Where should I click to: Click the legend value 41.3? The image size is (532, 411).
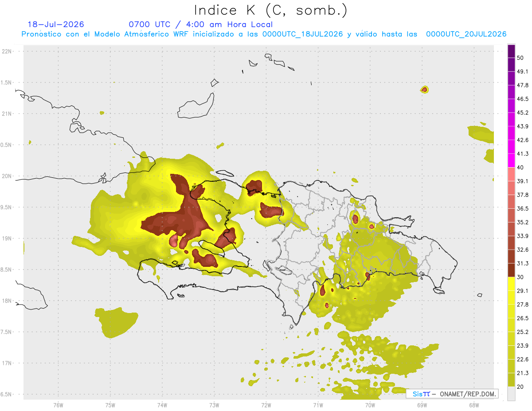pyautogui.click(x=523, y=154)
